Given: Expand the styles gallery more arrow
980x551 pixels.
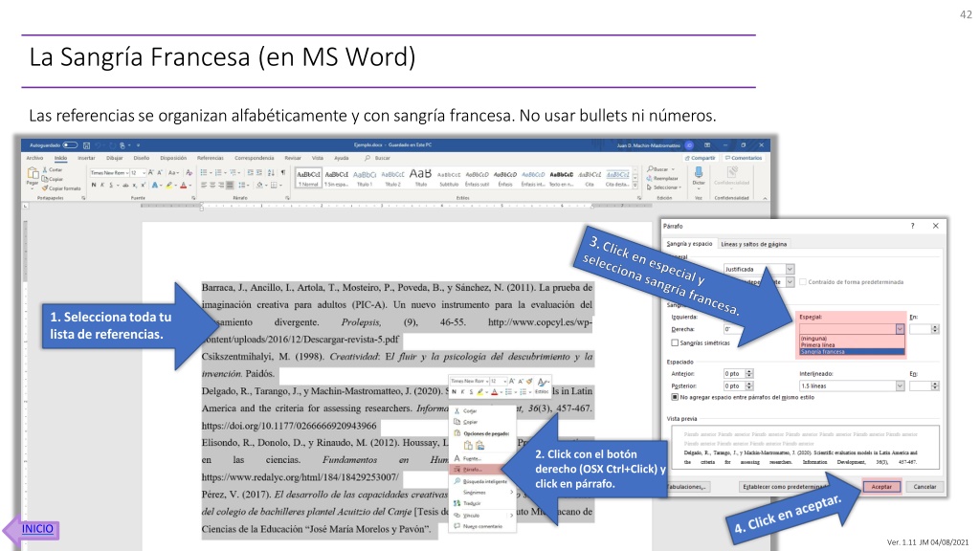Looking at the screenshot, I should pos(635,186).
